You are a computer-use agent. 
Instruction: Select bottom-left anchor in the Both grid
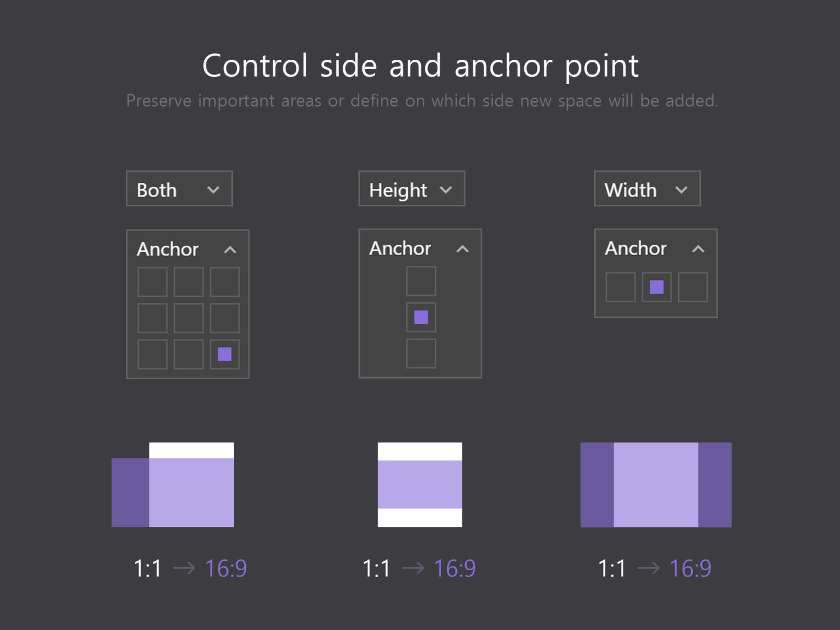point(152,354)
